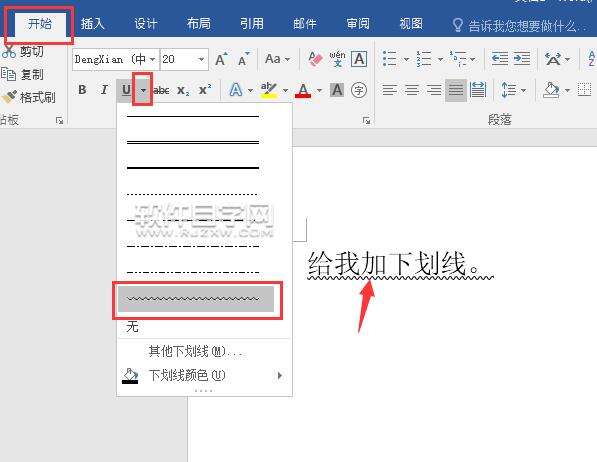The width and height of the screenshot is (597, 462).
Task: Apply superscript formatting
Action: (205, 90)
